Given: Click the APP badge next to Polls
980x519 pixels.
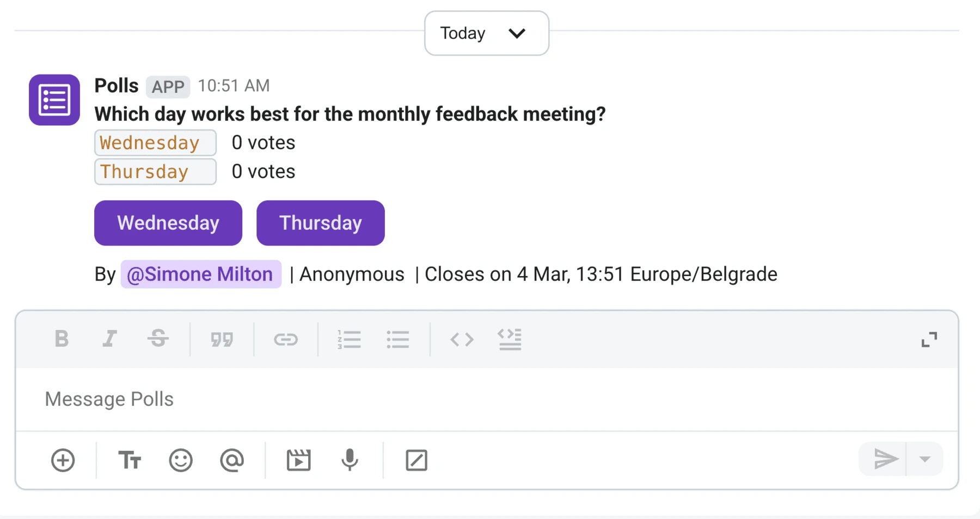Looking at the screenshot, I should click(167, 87).
